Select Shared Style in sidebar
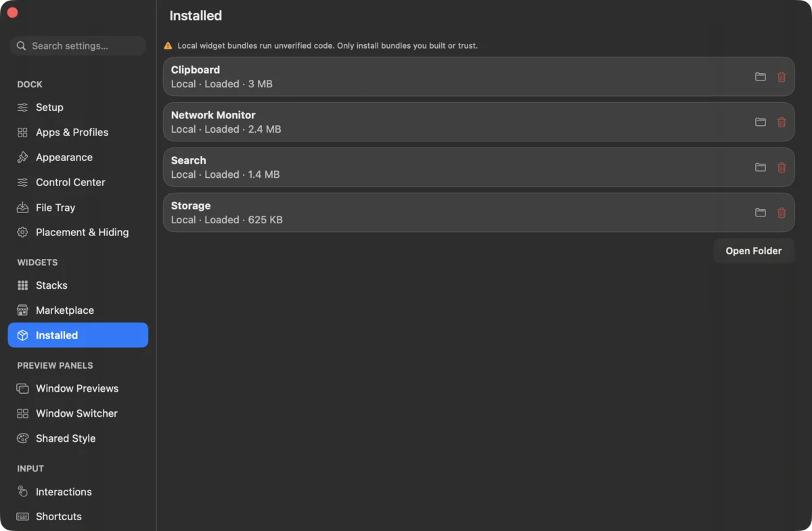Image resolution: width=812 pixels, height=531 pixels. coord(78,438)
